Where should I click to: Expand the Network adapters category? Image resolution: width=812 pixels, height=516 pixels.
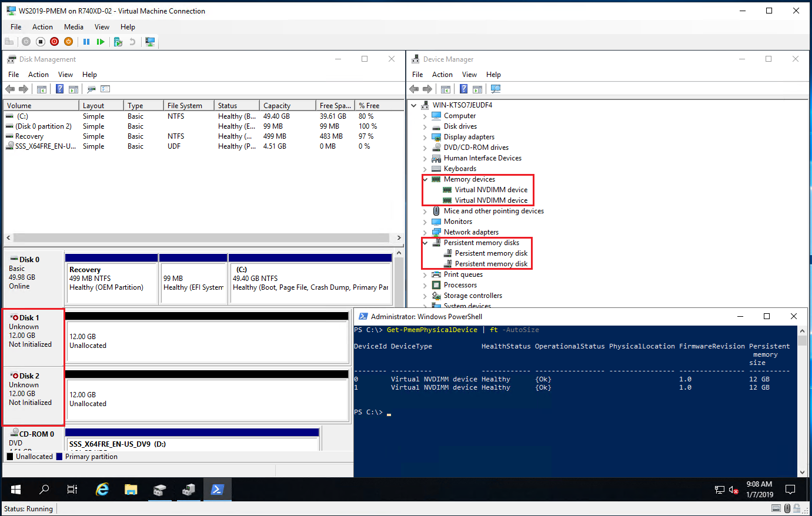pos(425,232)
